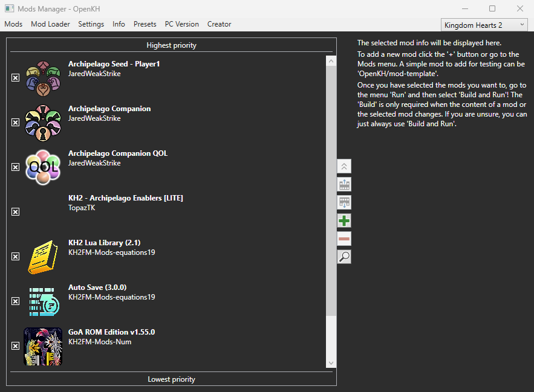This screenshot has height=392, width=534.
Task: Toggle the Archipelago Seed - Player1 checkbox
Action: (15, 78)
